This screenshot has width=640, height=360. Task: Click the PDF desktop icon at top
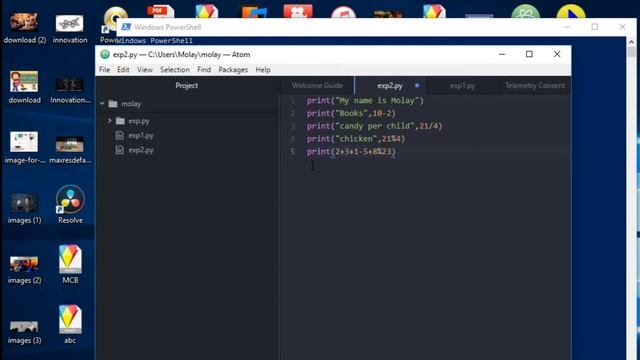[160, 11]
